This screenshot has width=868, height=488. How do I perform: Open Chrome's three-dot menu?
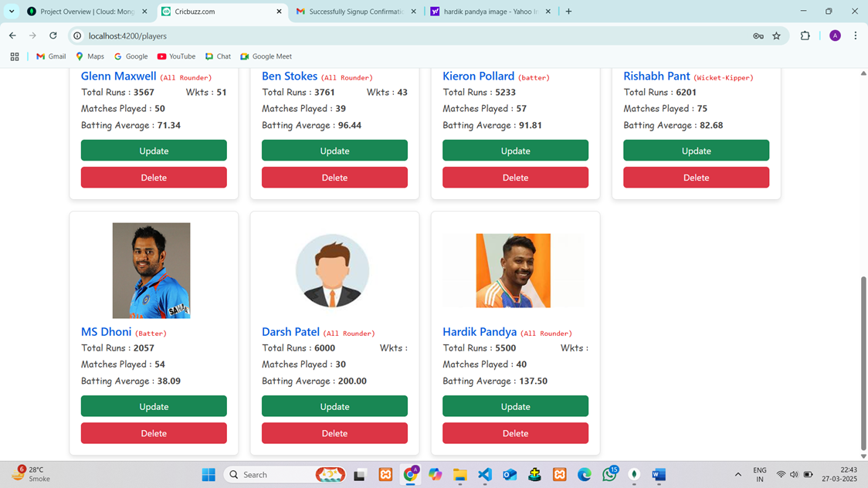click(855, 36)
